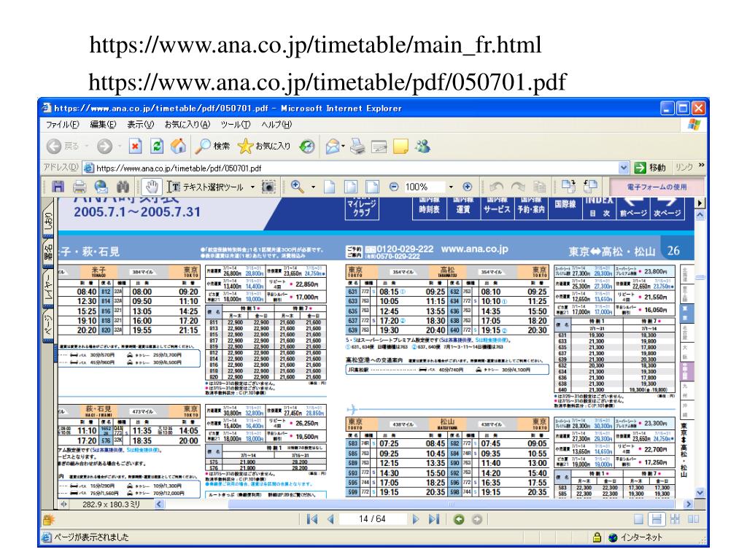This screenshot has height=560, width=747.
Task: Open the 編集(E) menu
Action: click(104, 124)
